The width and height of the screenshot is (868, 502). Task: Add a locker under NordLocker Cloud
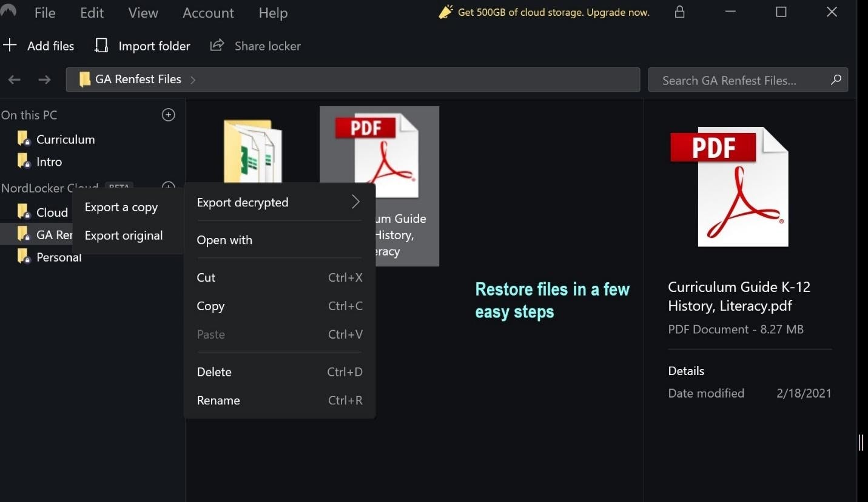click(x=169, y=186)
